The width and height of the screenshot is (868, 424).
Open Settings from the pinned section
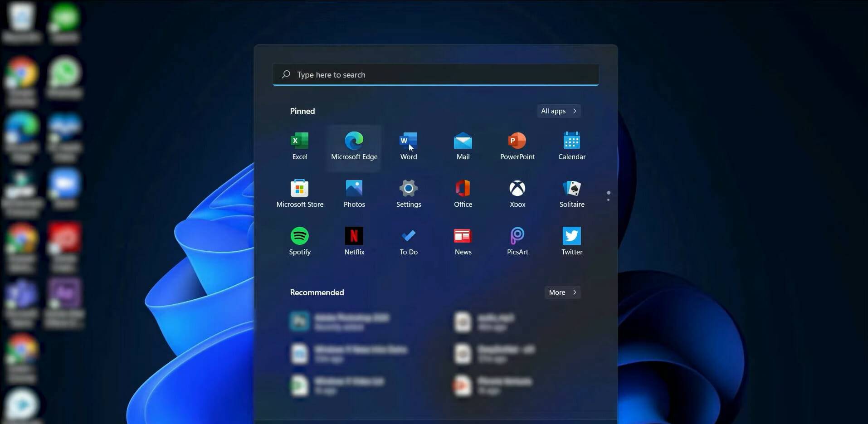click(408, 193)
